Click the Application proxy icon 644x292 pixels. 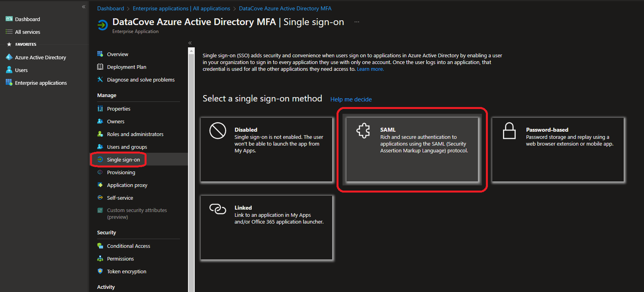(100, 185)
